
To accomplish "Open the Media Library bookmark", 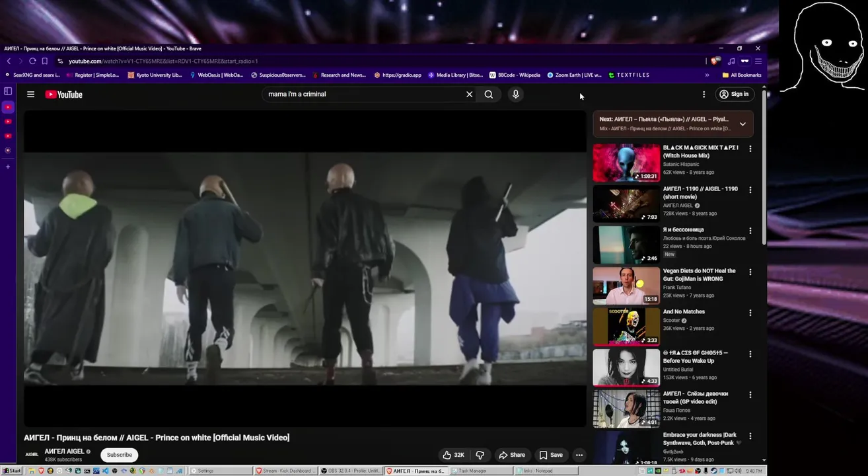I will coord(455,75).
